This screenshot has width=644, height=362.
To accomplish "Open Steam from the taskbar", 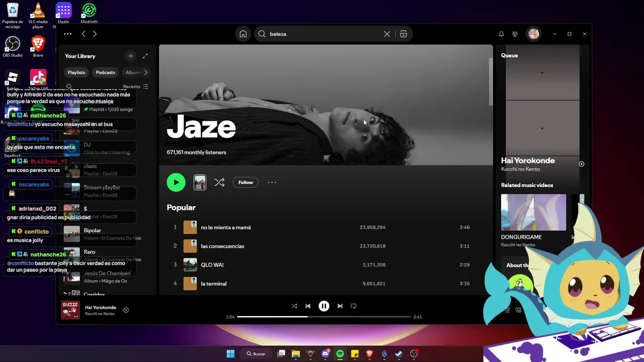I will pyautogui.click(x=399, y=353).
